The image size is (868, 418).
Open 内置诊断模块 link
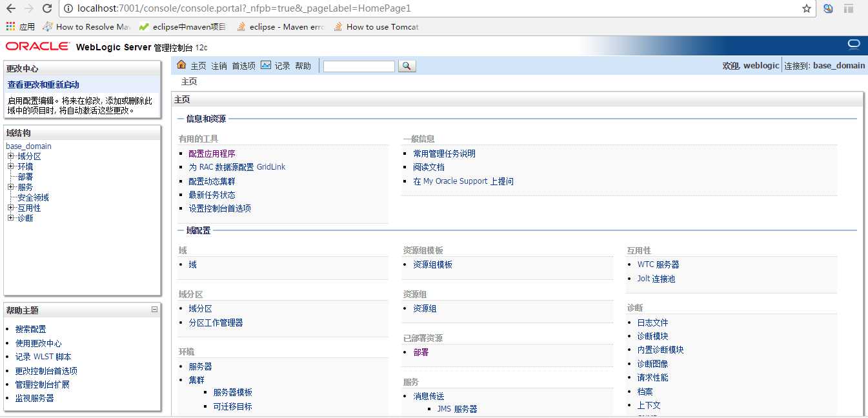point(660,350)
